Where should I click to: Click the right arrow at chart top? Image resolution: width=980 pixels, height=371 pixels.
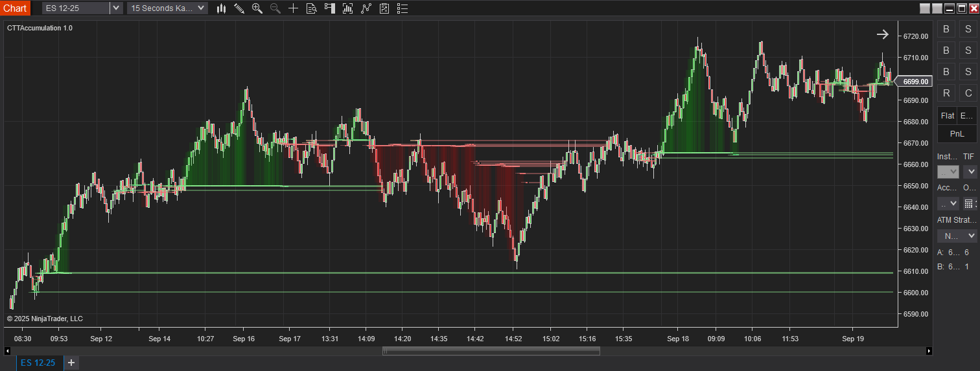(882, 34)
